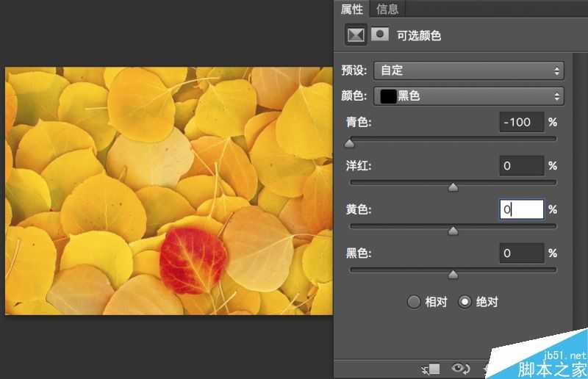Screen dimensions: 588x379
Task: Click the clip-to-layer icon at panel bottom
Action: click(x=431, y=369)
